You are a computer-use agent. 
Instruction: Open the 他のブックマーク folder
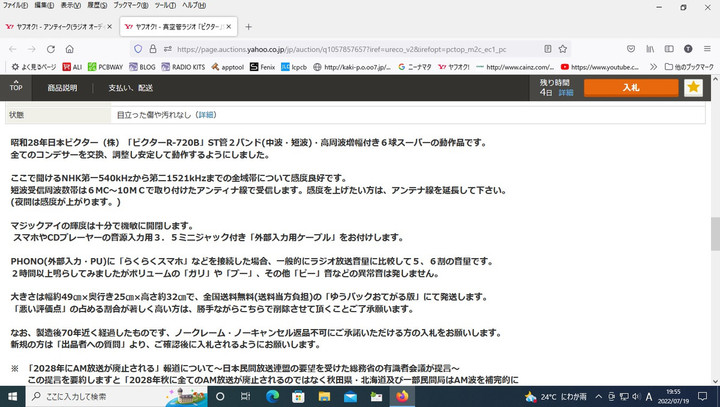click(692, 67)
